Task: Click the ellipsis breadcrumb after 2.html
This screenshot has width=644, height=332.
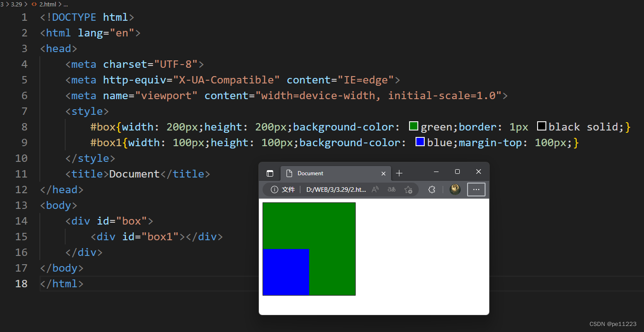Action: pos(66,4)
